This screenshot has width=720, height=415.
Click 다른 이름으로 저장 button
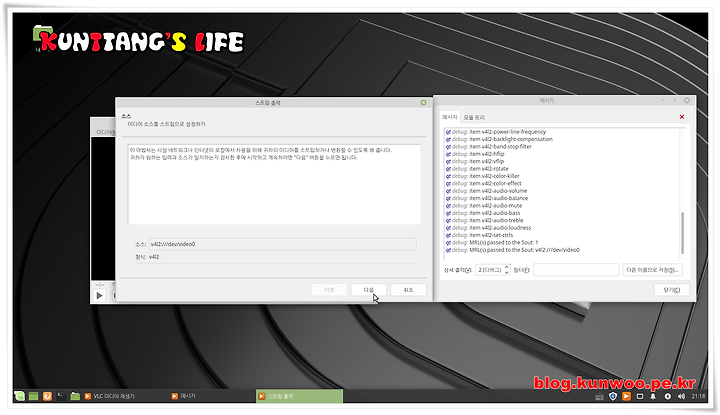[x=652, y=270]
